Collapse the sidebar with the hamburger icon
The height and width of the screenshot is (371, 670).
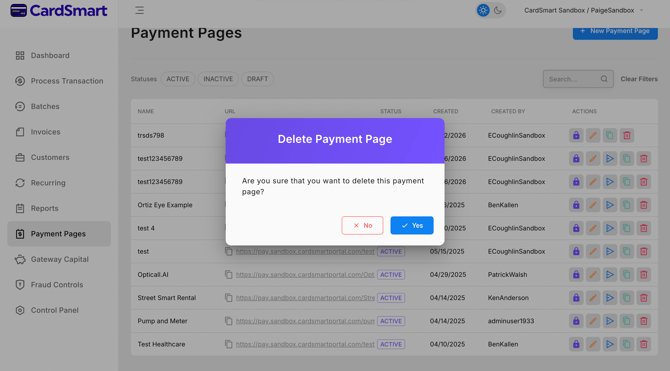(139, 10)
